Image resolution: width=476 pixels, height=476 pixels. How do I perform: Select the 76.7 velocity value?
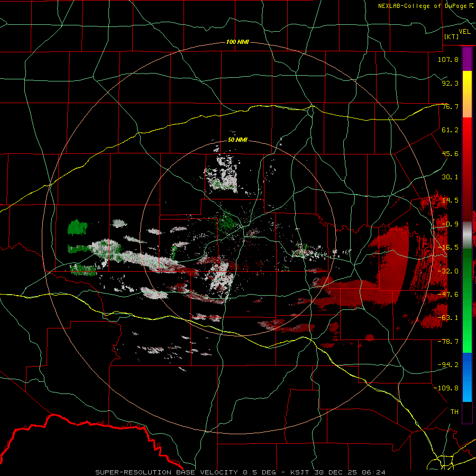pos(450,106)
